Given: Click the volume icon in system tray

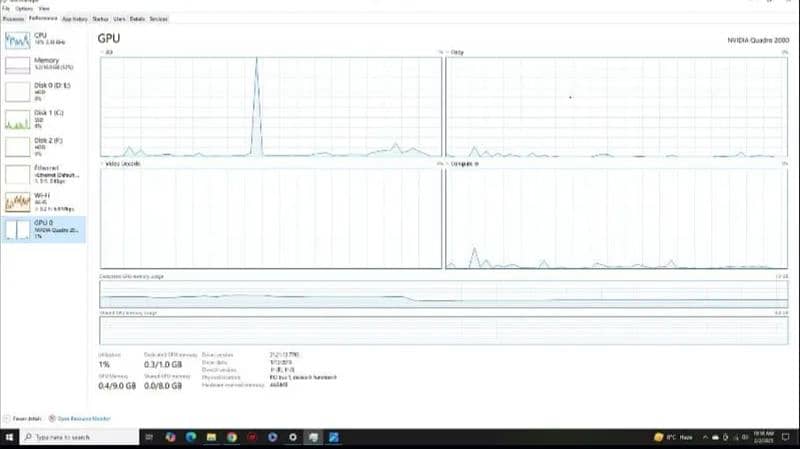Looking at the screenshot, I should [x=745, y=437].
